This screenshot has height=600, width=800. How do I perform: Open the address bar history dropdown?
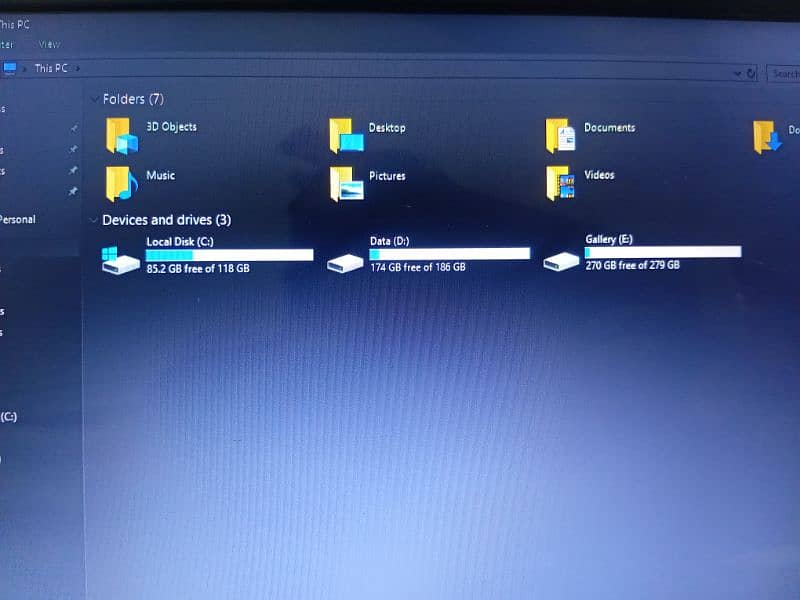[737, 73]
